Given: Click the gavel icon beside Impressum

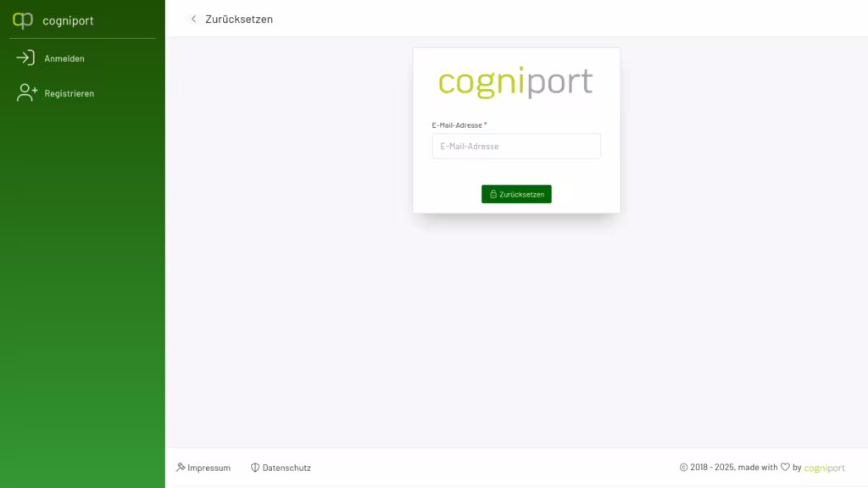Looking at the screenshot, I should pos(181,468).
